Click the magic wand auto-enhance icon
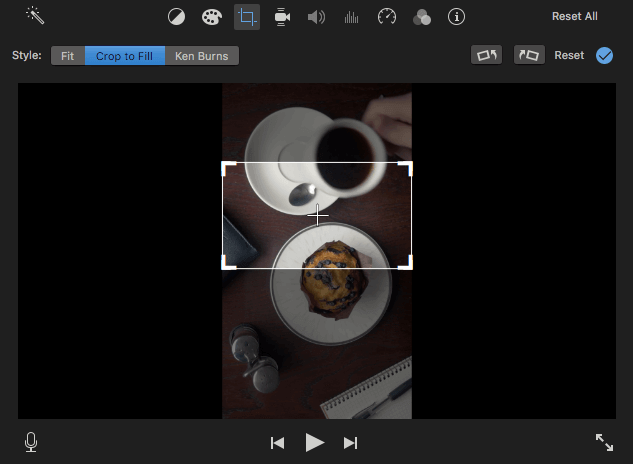The image size is (633, 464). point(35,15)
